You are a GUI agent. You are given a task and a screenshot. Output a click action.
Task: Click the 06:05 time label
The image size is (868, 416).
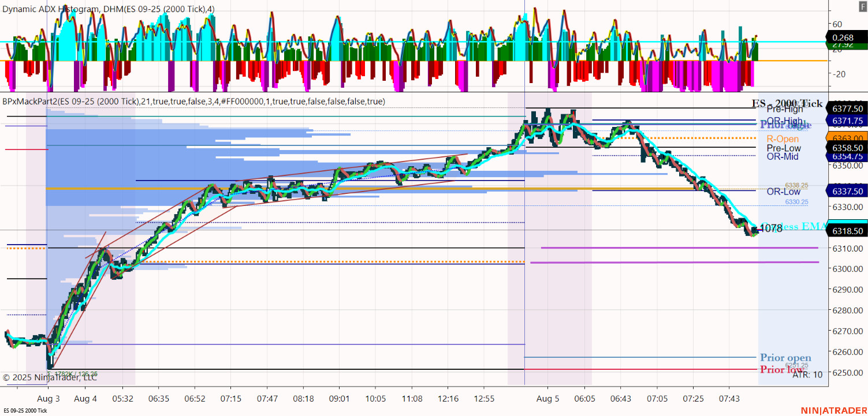pyautogui.click(x=585, y=399)
